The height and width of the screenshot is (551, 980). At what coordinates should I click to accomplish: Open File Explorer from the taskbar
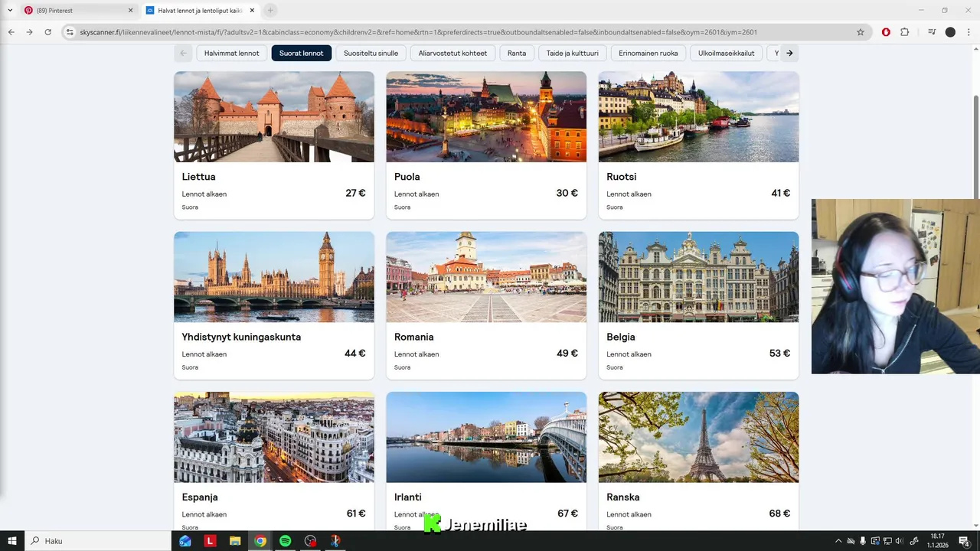coord(235,541)
